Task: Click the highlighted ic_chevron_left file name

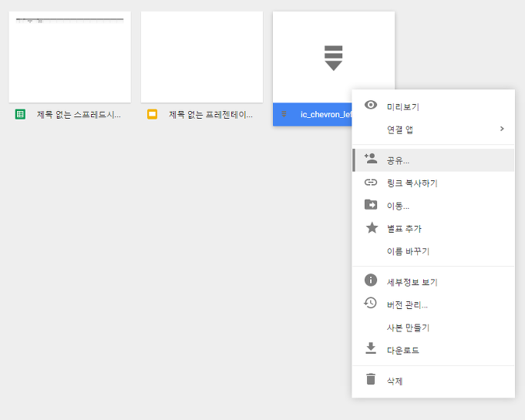Action: (x=326, y=115)
